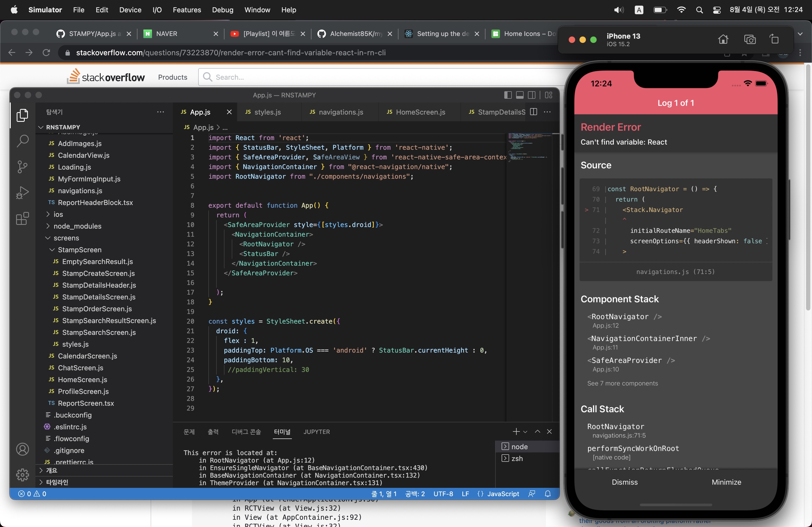Toggle the bottom panel layout icon
The width and height of the screenshot is (812, 527).
pyautogui.click(x=520, y=95)
